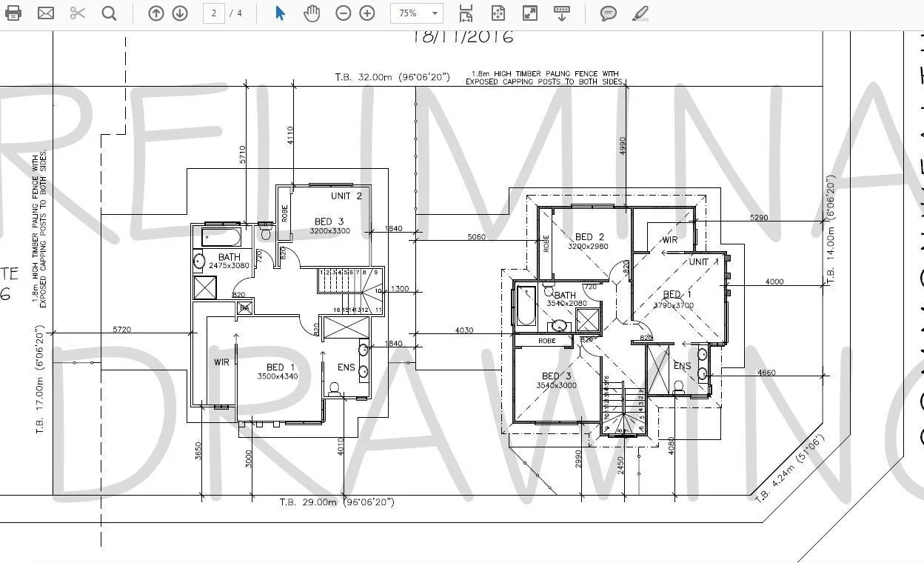
Task: Select the highlighter pen tool
Action: 640,13
